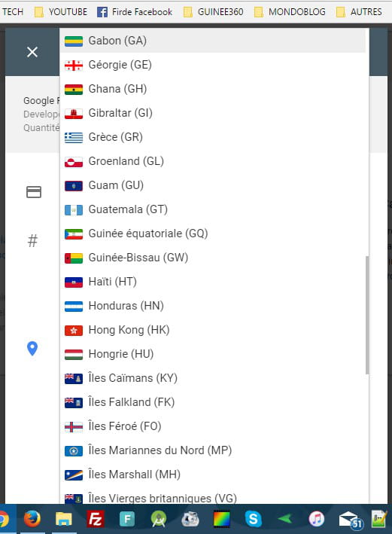Select Gabon (GA) from country list

[213, 41]
